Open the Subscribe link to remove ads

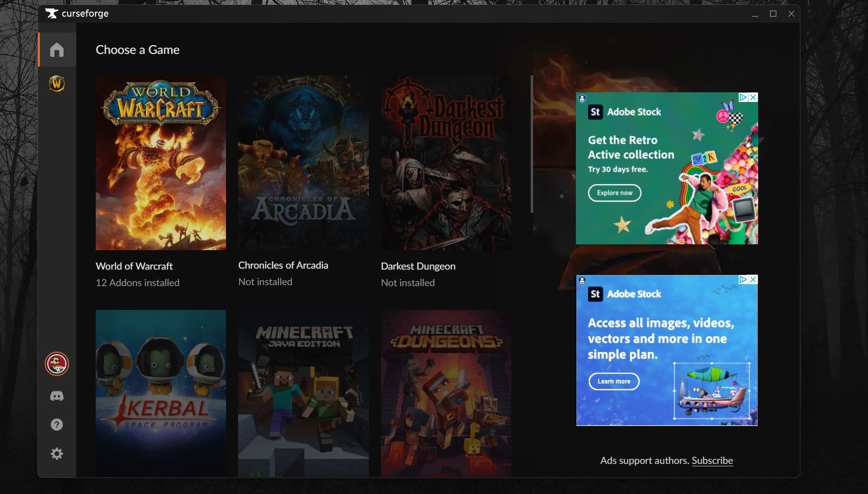coord(712,460)
